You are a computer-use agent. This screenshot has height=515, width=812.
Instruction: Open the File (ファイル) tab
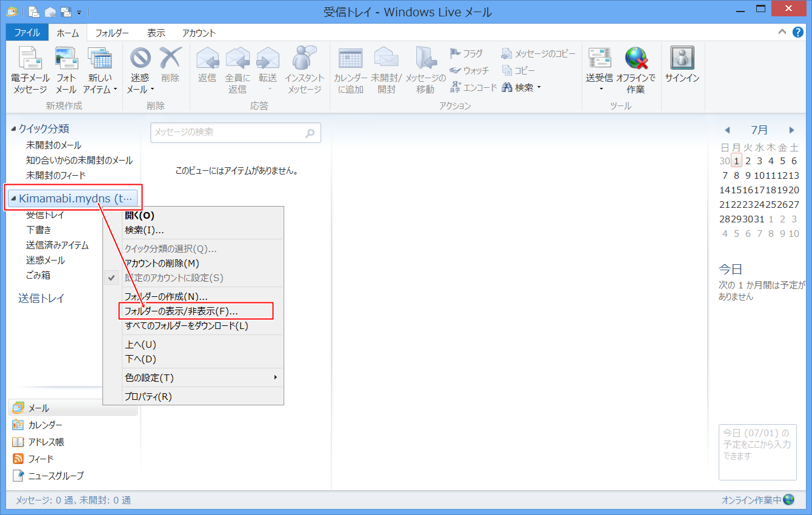pos(27,33)
